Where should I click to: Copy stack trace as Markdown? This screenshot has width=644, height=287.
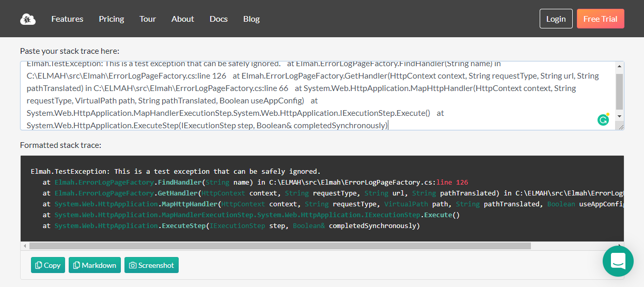tap(95, 265)
